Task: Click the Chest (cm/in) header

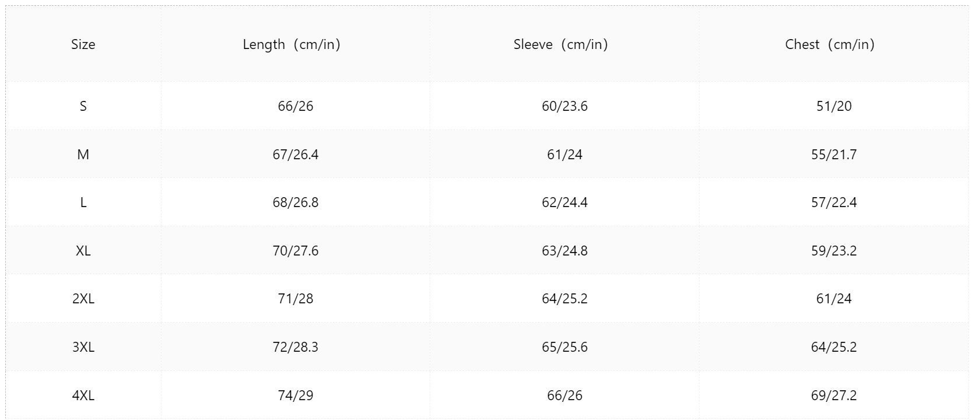Action: click(x=830, y=44)
